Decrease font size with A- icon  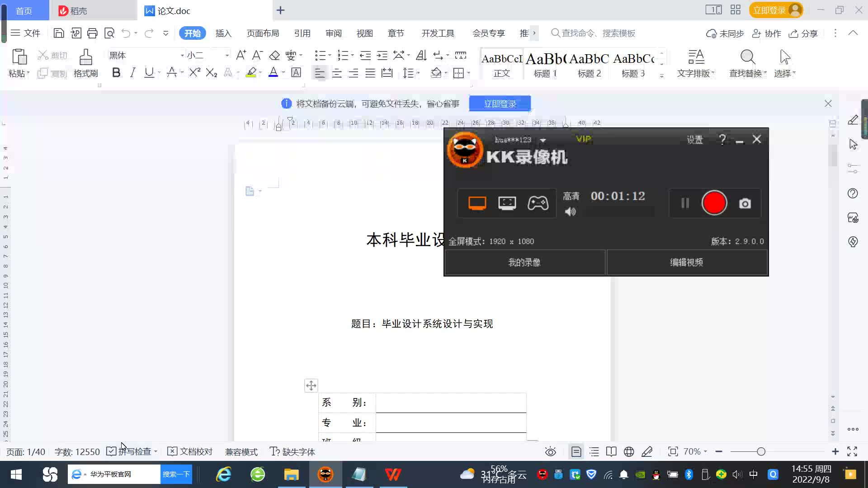257,55
